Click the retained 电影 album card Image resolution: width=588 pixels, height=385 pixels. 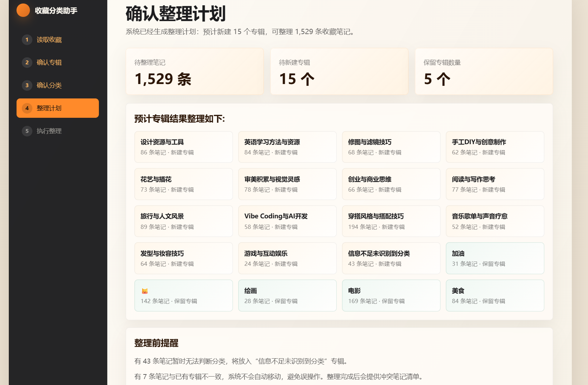[x=391, y=296]
